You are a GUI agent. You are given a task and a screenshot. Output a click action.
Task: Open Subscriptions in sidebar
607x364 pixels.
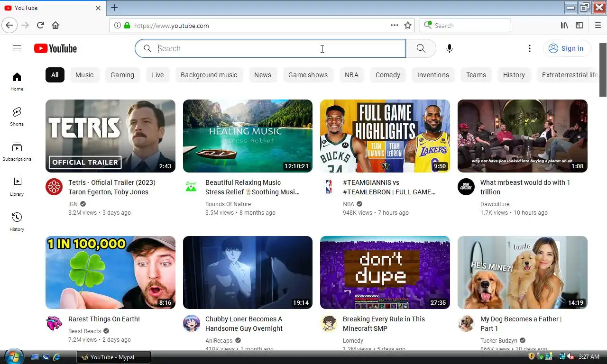pyautogui.click(x=17, y=152)
